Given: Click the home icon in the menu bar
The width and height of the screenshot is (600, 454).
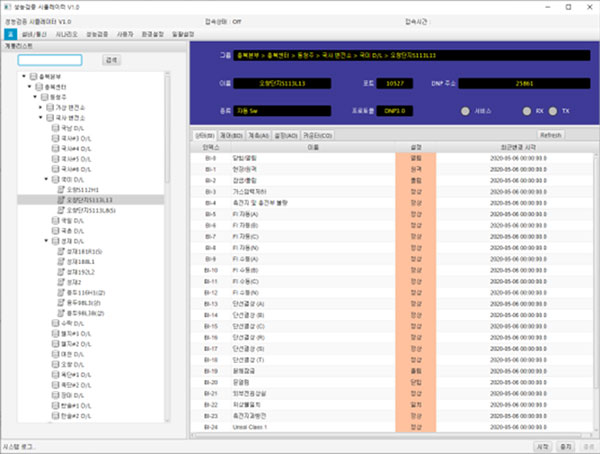Looking at the screenshot, I should 9,33.
